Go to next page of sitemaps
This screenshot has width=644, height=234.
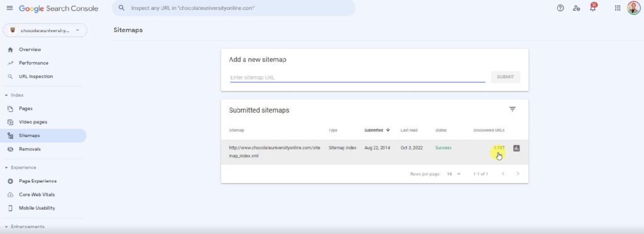click(x=518, y=174)
